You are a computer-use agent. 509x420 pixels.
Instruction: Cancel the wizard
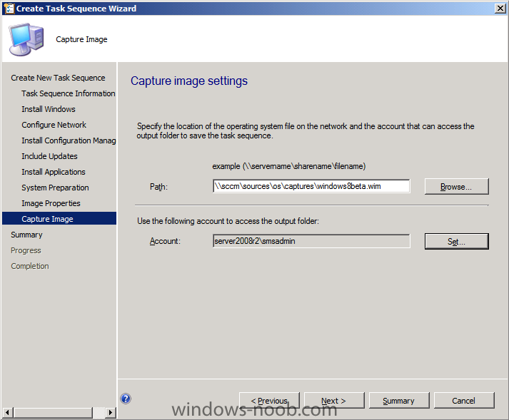[464, 401]
